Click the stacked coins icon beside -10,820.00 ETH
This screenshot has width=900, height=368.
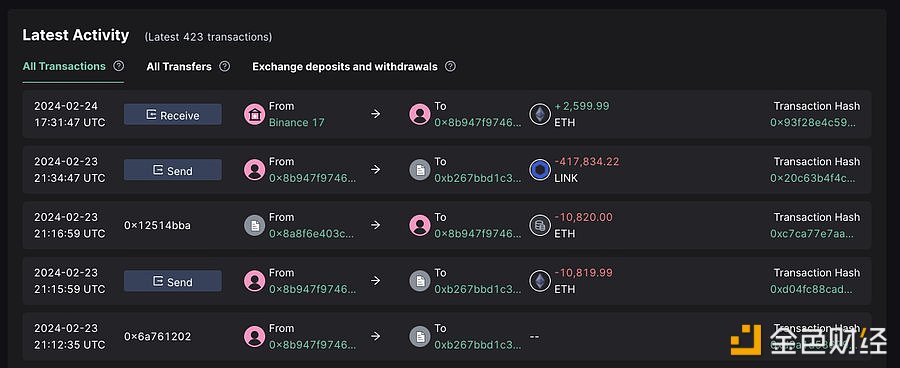coord(540,226)
